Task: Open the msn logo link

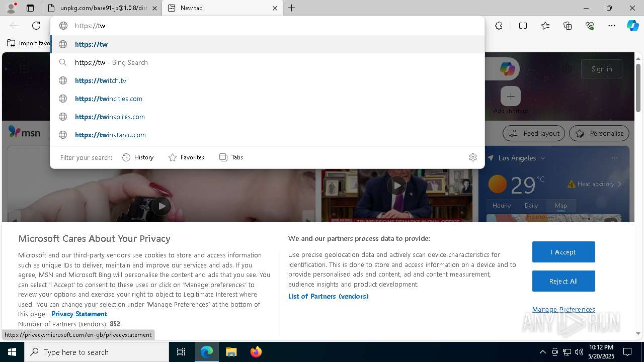Action: pos(25,132)
